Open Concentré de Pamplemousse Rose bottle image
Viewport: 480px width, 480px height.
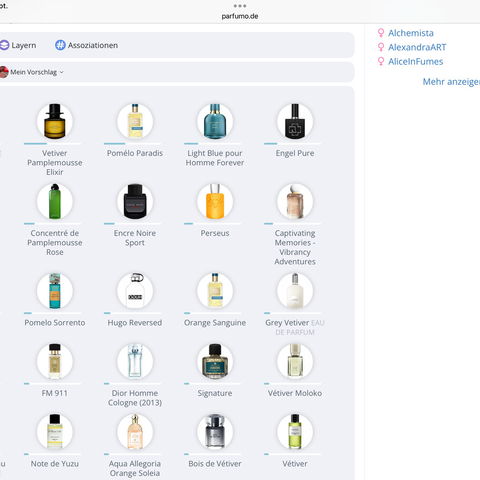tap(55, 201)
